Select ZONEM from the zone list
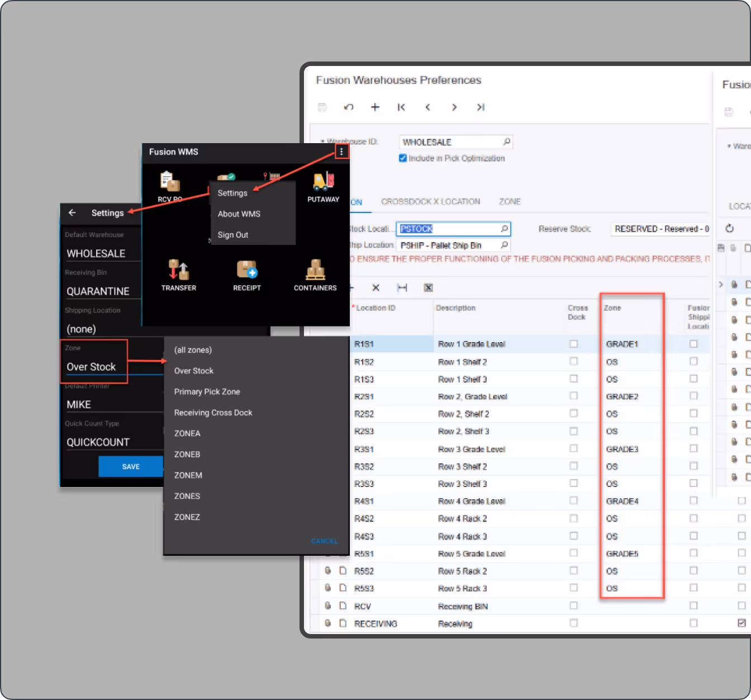The width and height of the screenshot is (751, 700). click(x=188, y=475)
